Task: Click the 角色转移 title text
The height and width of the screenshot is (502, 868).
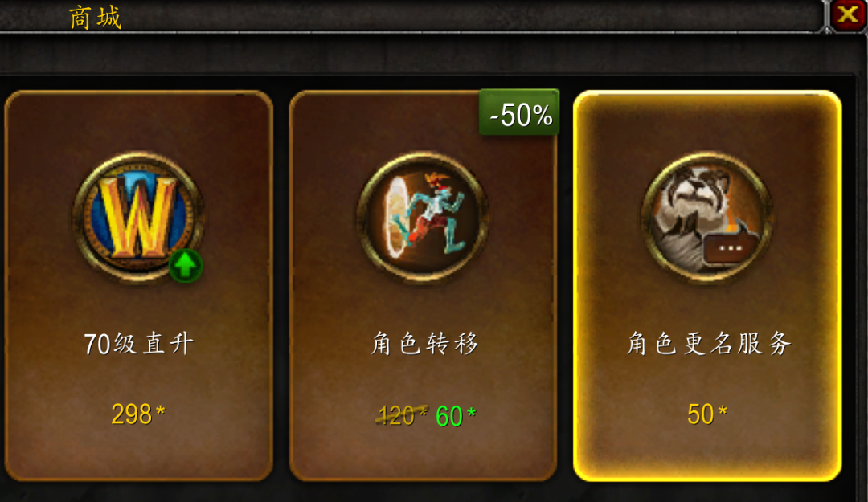Action: tap(424, 344)
